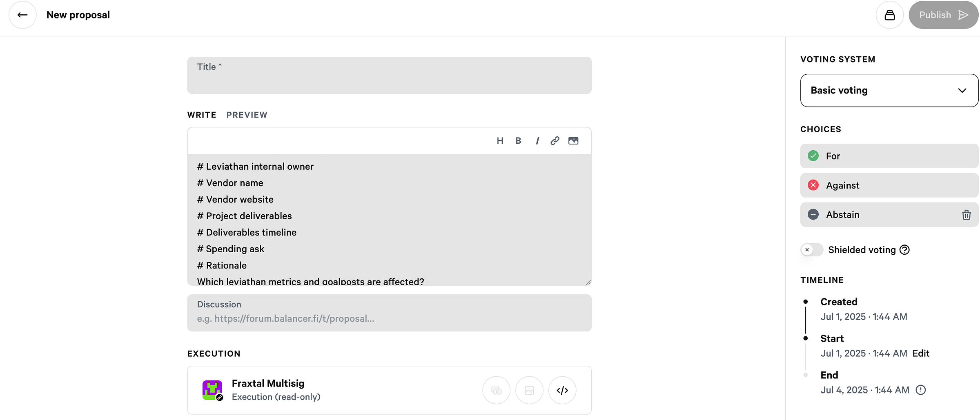Insert an image in the editor
The width and height of the screenshot is (980, 420).
573,141
